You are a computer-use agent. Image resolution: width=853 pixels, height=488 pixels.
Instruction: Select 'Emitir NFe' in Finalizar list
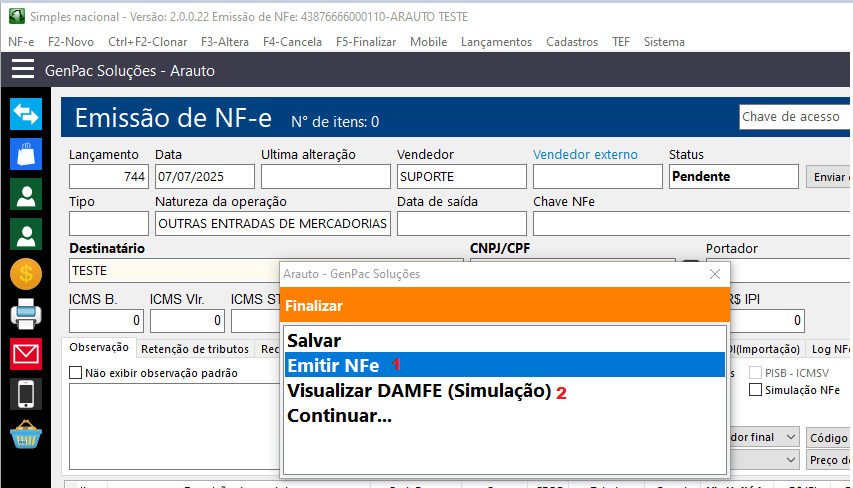pos(333,365)
